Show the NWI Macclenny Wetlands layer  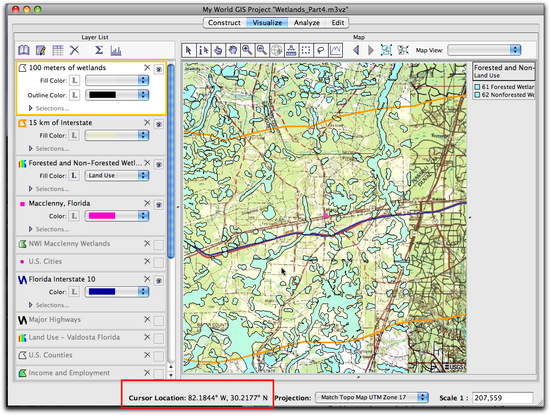point(159,245)
